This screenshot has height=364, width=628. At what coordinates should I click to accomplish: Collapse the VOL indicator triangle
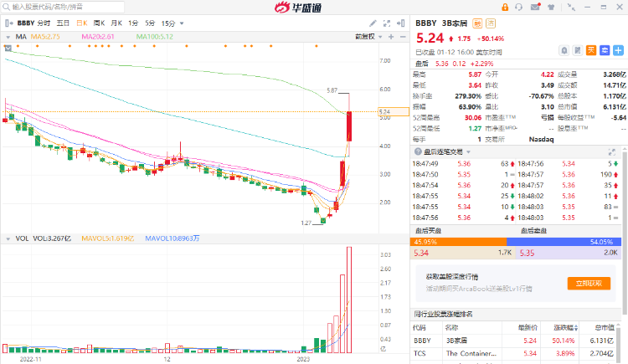click(x=8, y=238)
